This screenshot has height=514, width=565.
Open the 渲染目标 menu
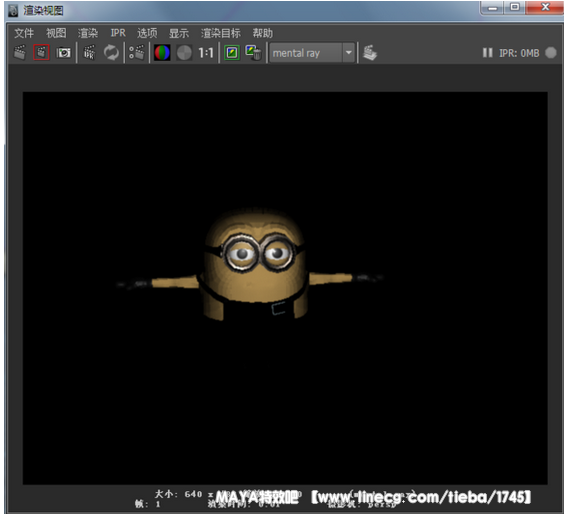pyautogui.click(x=221, y=33)
